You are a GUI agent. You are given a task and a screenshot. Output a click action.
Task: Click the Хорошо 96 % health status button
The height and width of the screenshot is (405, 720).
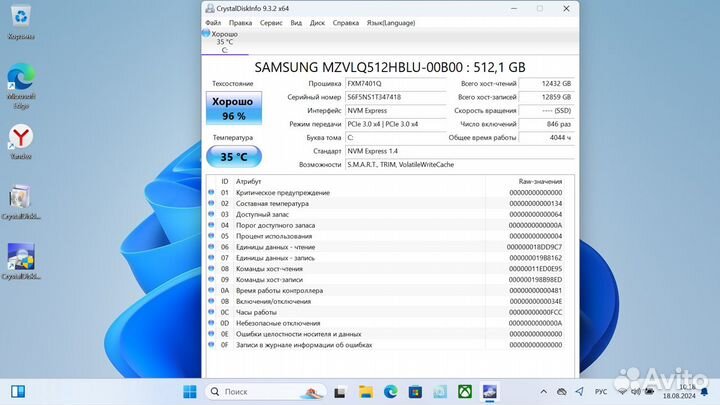click(234, 108)
